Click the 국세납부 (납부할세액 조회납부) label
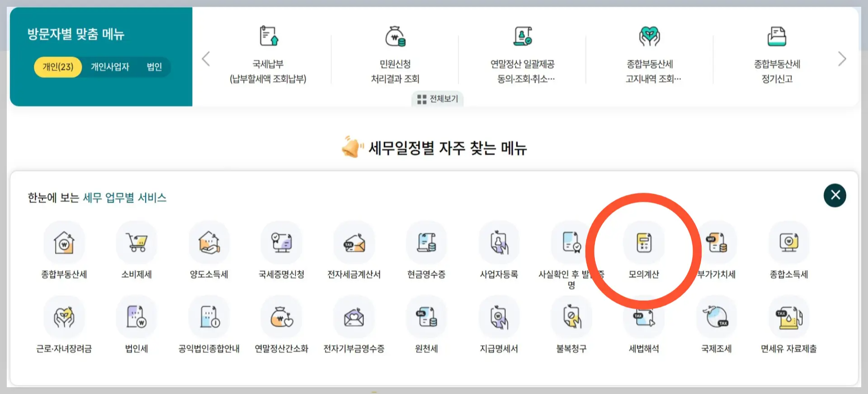The image size is (868, 394). (268, 71)
